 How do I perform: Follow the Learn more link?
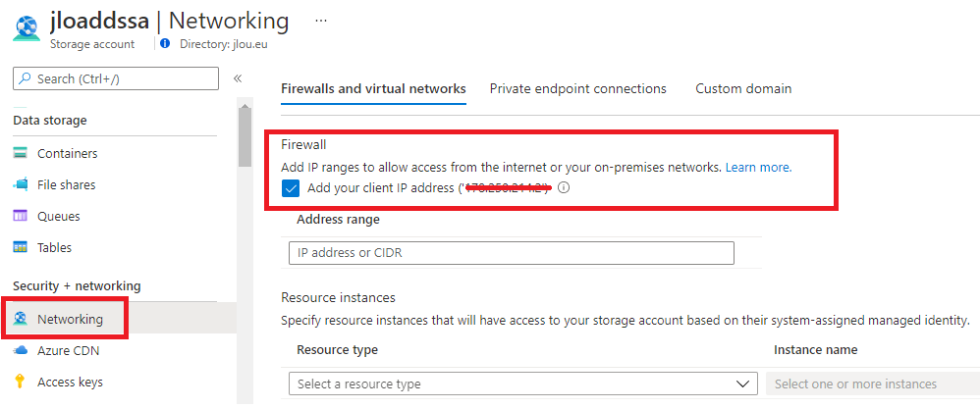point(759,168)
